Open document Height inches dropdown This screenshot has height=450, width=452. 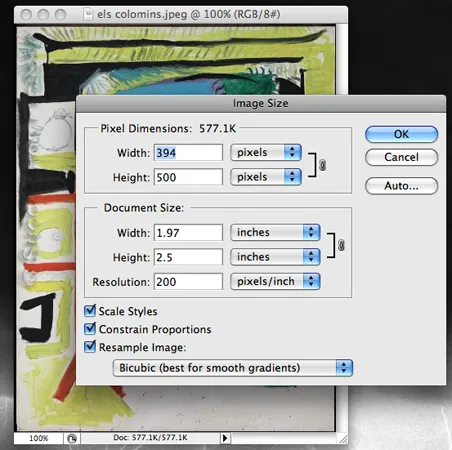coord(275,257)
